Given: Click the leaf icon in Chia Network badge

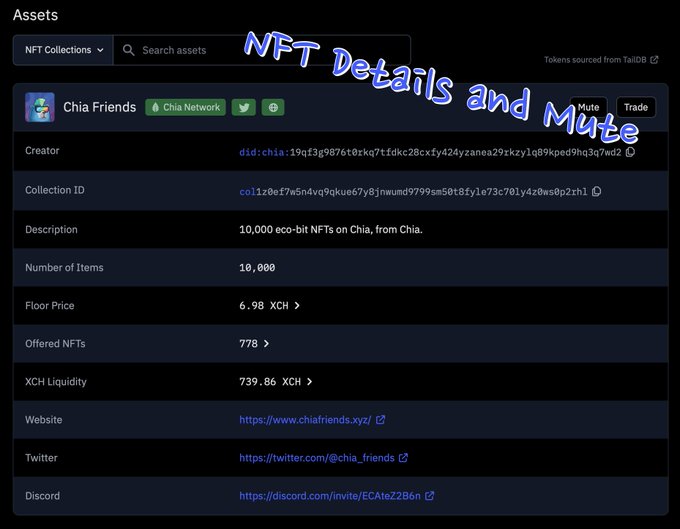Looking at the screenshot, I should point(155,107).
